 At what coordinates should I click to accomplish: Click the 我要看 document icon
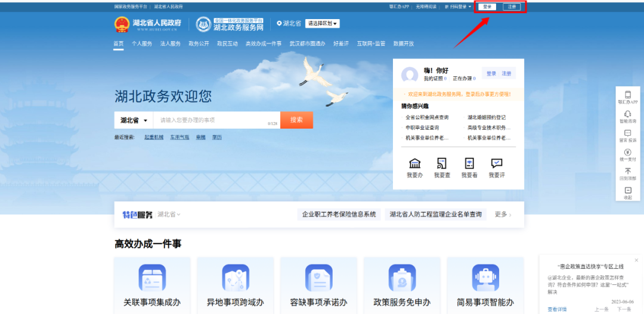[x=469, y=164]
